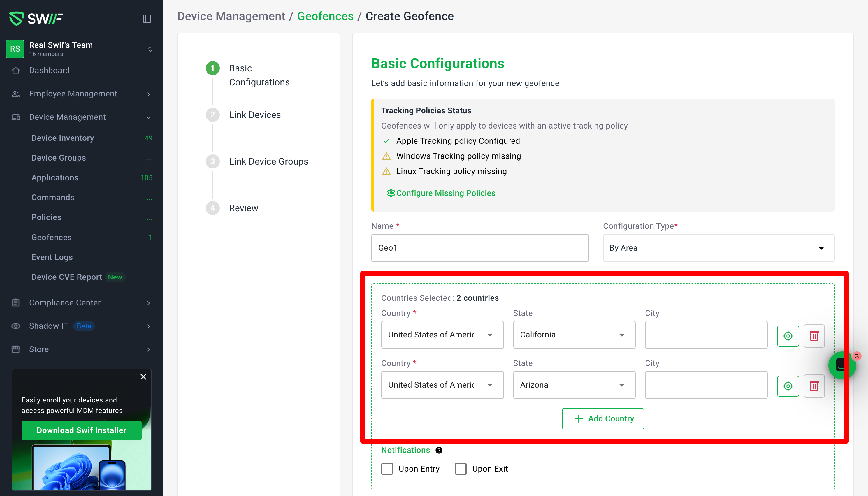This screenshot has width=868, height=496.
Task: Open Device Inventory in sidebar
Action: coord(63,138)
